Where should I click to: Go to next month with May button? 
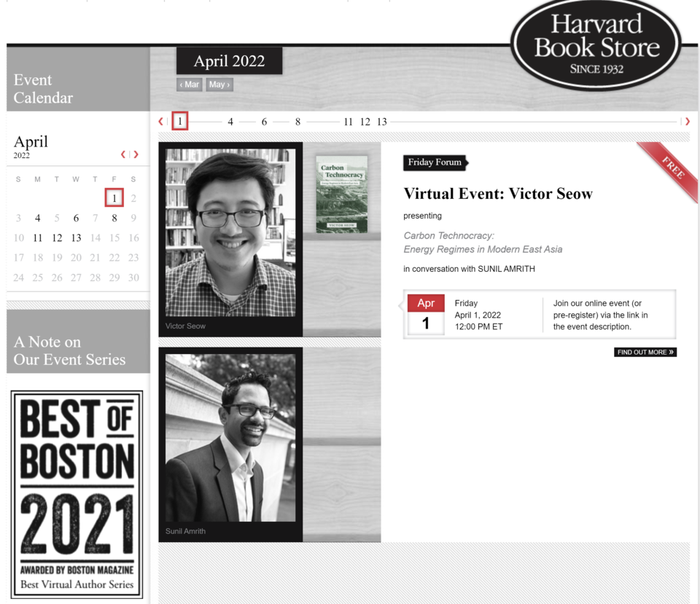pos(219,85)
